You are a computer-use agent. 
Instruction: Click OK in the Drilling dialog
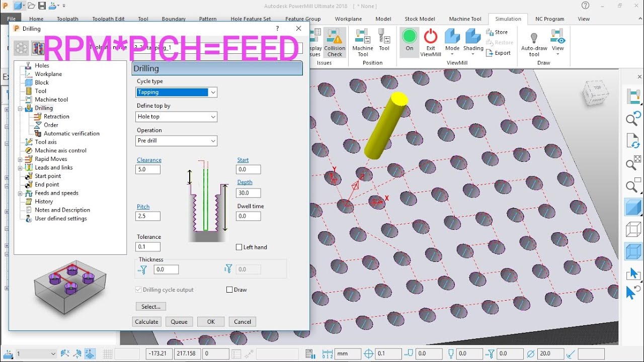[211, 322]
